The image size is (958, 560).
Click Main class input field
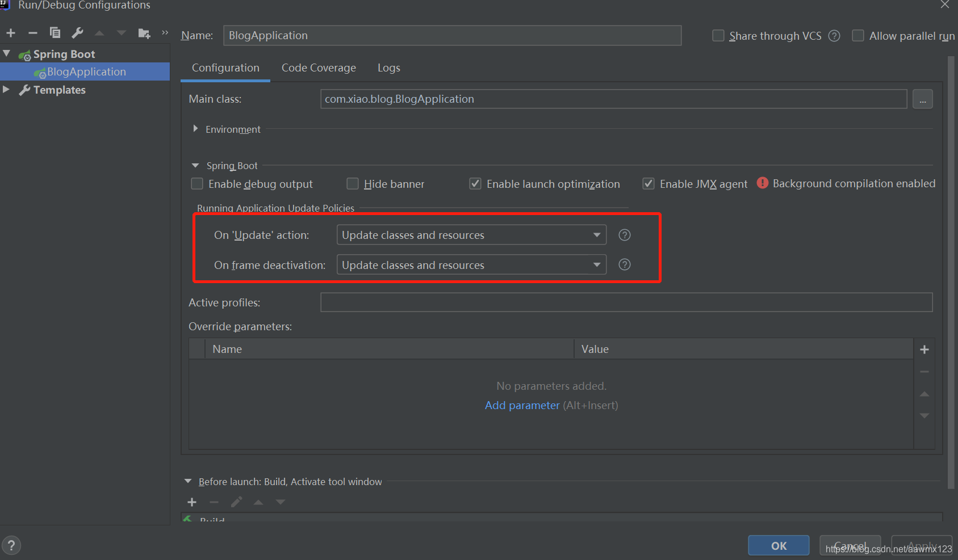(613, 99)
